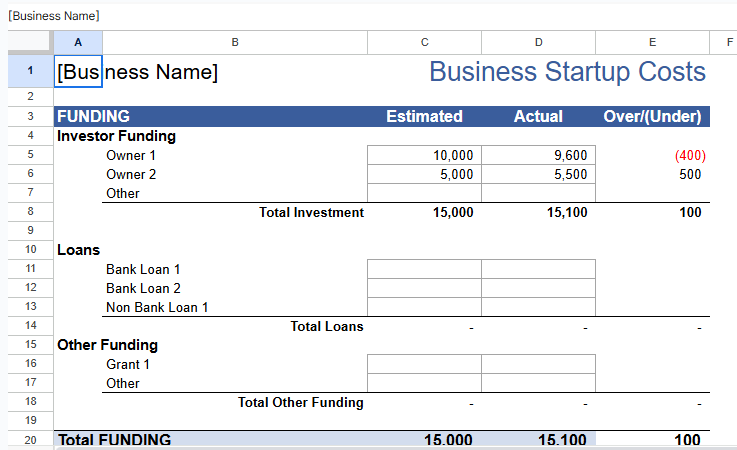The image size is (737, 450).
Task: Click the formula bar text [Business Name]
Action: (x=54, y=16)
